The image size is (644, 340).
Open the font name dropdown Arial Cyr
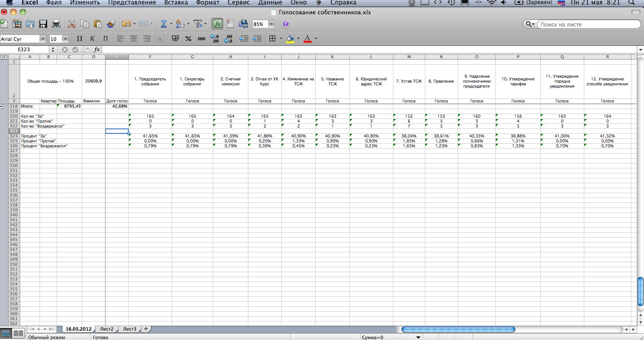43,39
